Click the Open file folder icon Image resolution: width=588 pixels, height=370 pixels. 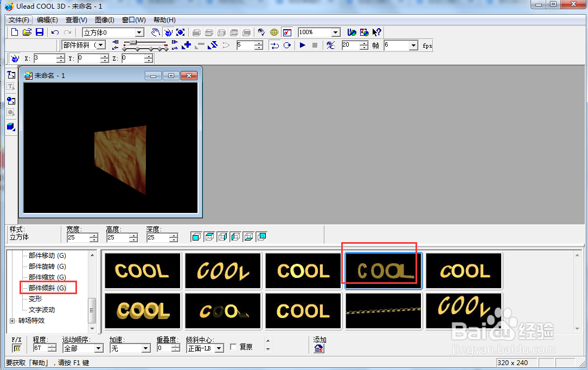click(x=27, y=32)
